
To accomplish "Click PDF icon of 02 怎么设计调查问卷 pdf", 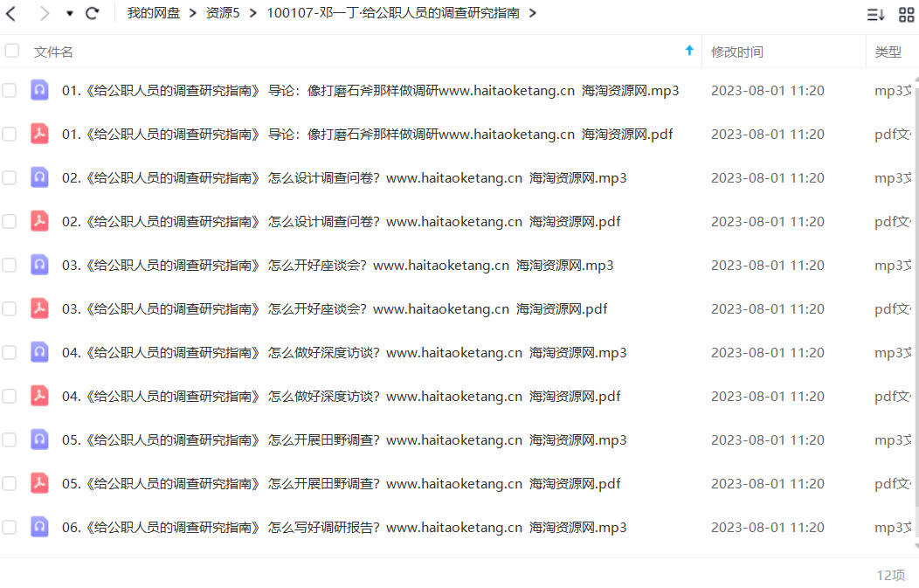I will (x=39, y=221).
